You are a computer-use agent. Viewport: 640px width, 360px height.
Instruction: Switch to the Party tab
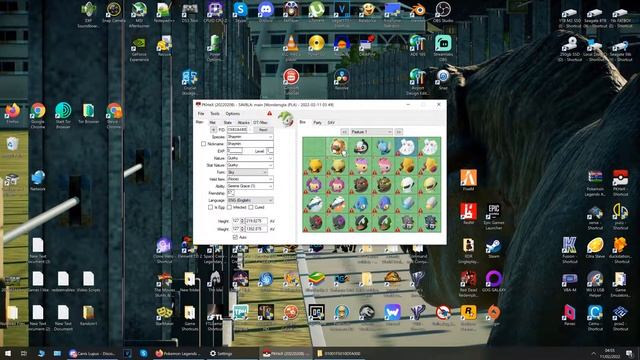(x=318, y=122)
